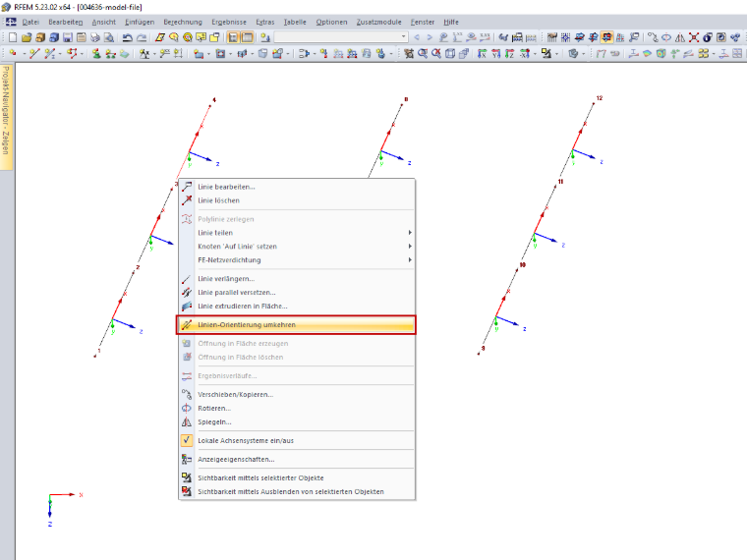
Task: Click the view in Z direction icon
Action: [x=510, y=53]
